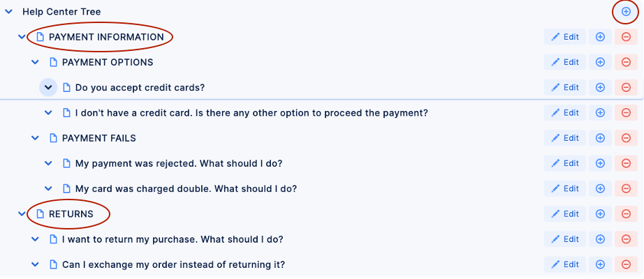Click the minus icon for PAYMENT OPTIONS row
The height and width of the screenshot is (279, 644).
(626, 62)
